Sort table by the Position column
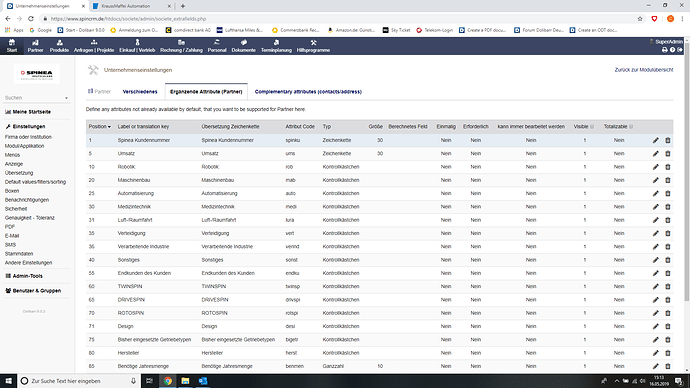 pos(99,127)
